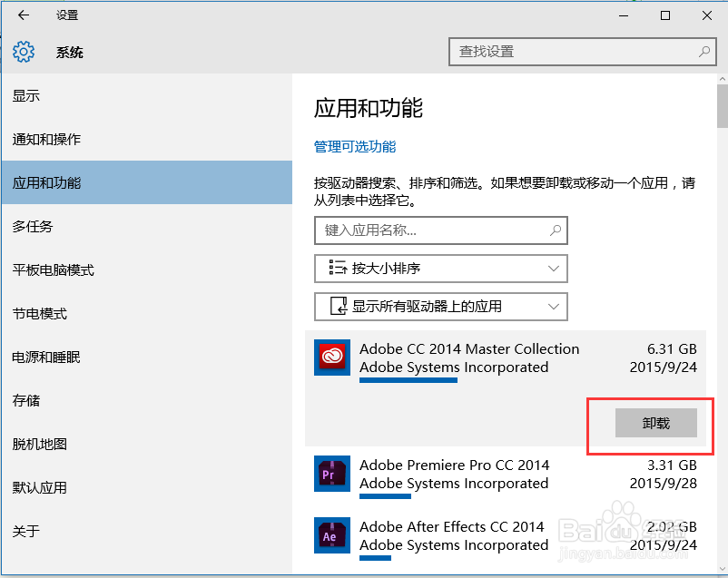Open the 存储 settings page
Screen dimensions: 728x578
(x=26, y=401)
